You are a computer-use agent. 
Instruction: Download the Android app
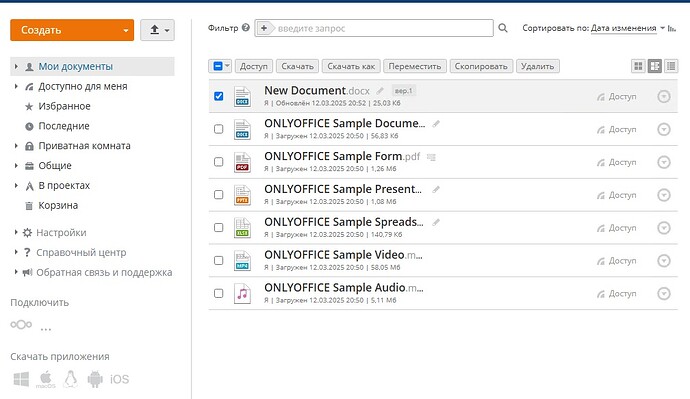pyautogui.click(x=95, y=379)
